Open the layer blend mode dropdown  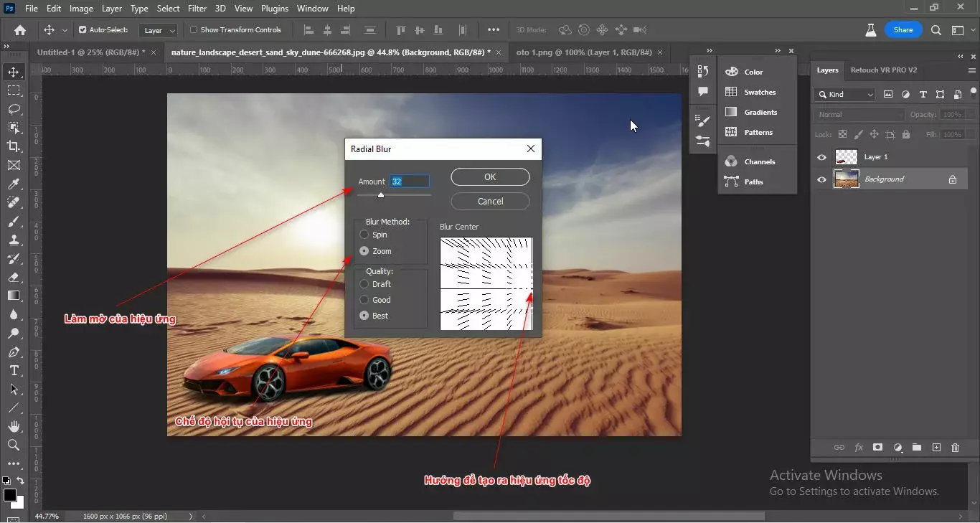coord(859,114)
